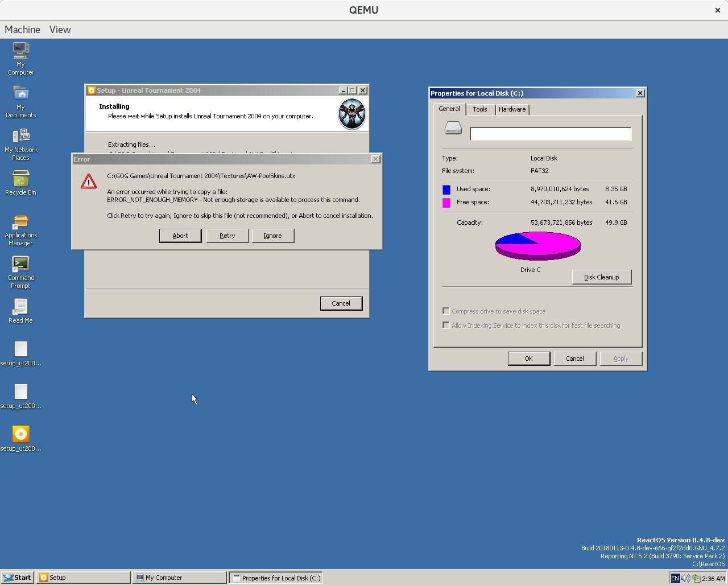Click the "Extracting files..." status text
Screen dimensions: 728x585
tap(131, 145)
